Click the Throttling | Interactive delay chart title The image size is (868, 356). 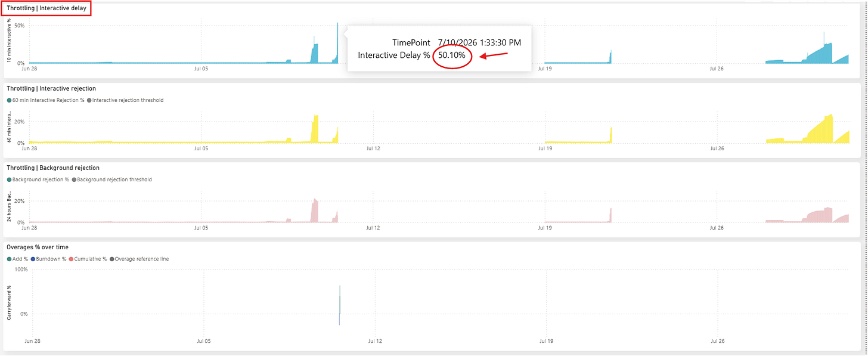pyautogui.click(x=46, y=8)
